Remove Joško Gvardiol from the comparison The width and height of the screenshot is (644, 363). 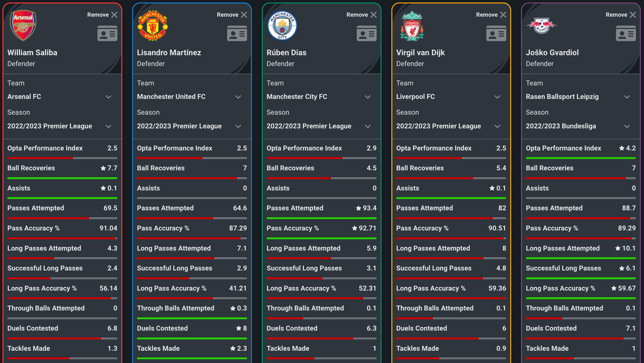620,14
